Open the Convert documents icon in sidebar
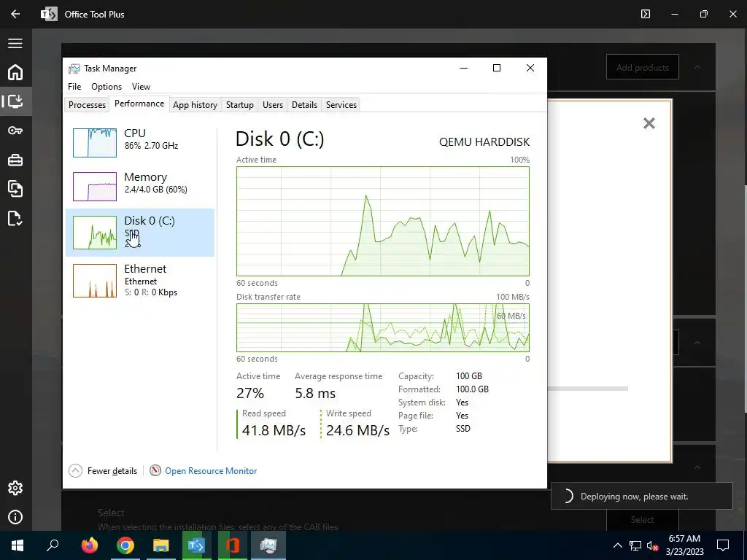Viewport: 747px width, 560px height. tap(15, 189)
